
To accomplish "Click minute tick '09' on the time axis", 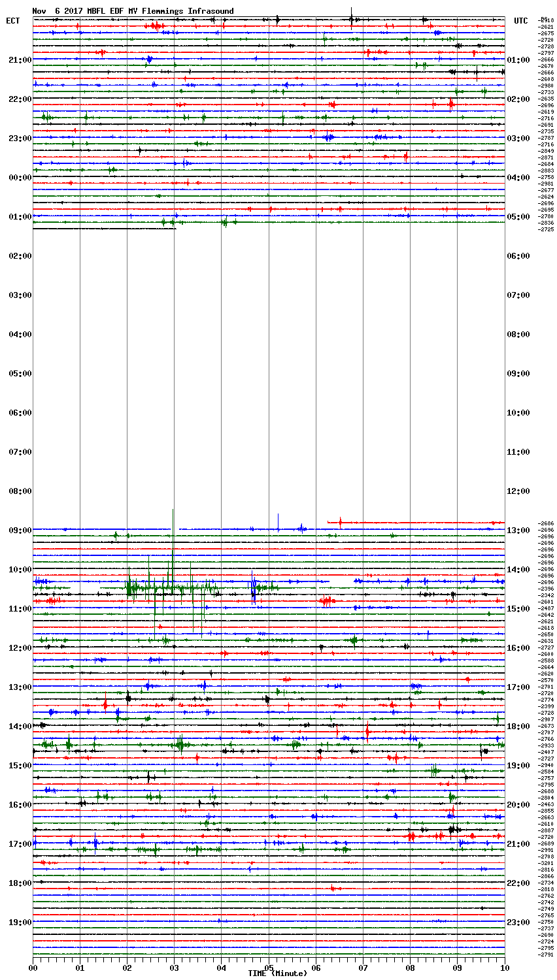I will [x=457, y=968].
